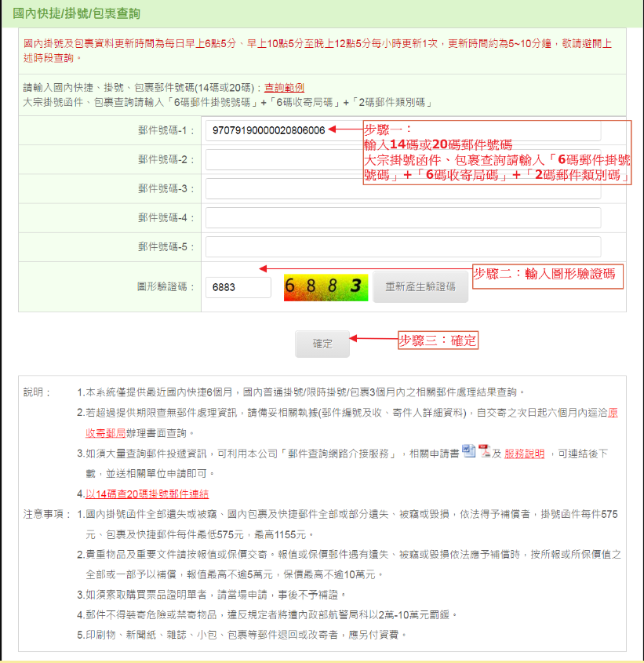Click the 說明 section label
Screen dimensions: 644x663
37,392
